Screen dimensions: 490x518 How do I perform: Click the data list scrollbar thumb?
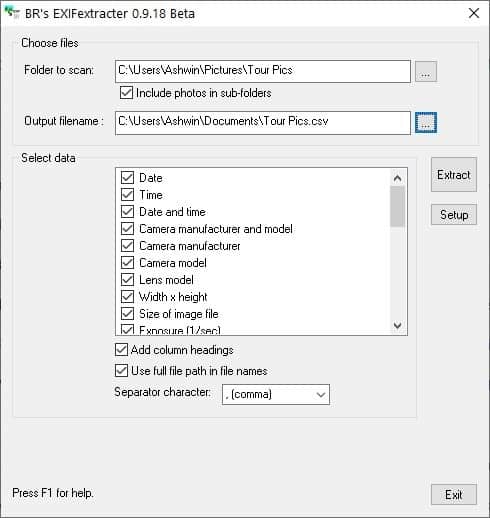coord(397,206)
